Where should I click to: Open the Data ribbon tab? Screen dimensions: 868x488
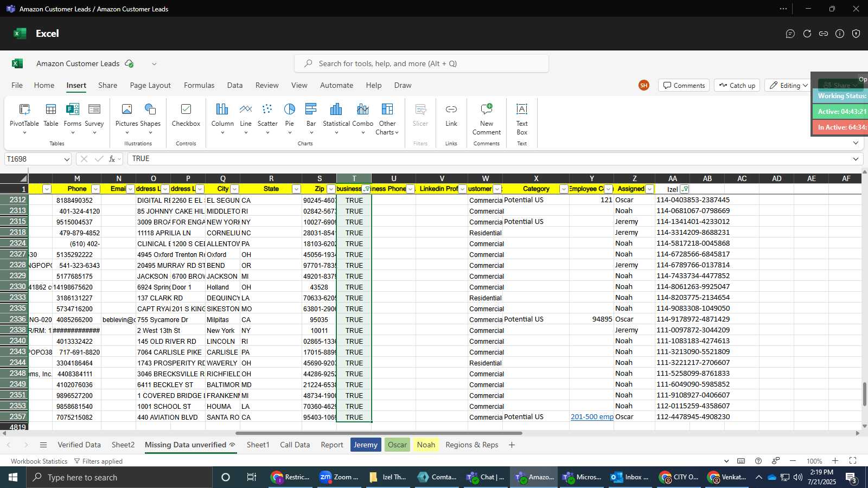pyautogui.click(x=235, y=86)
